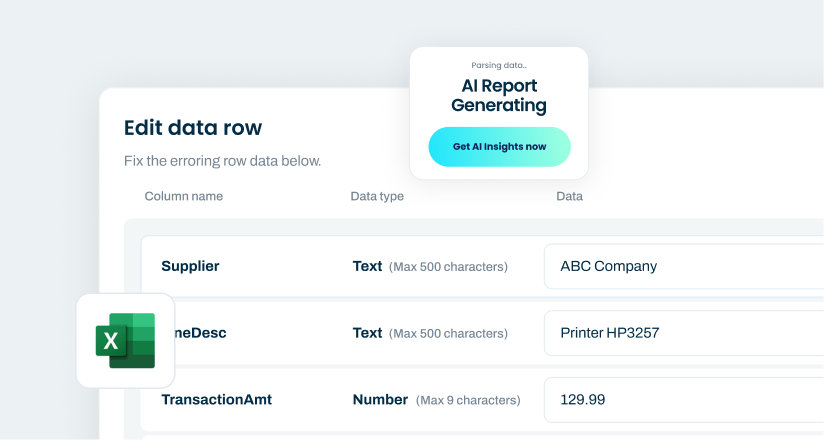Select the Edit data row heading

point(193,127)
